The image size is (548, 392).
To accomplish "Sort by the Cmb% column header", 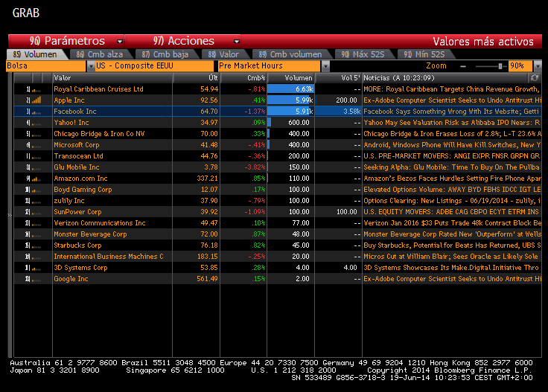I will (x=243, y=78).
